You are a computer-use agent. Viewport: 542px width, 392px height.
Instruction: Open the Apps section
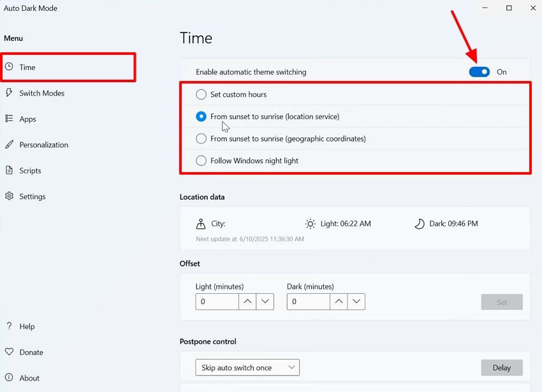(x=27, y=119)
